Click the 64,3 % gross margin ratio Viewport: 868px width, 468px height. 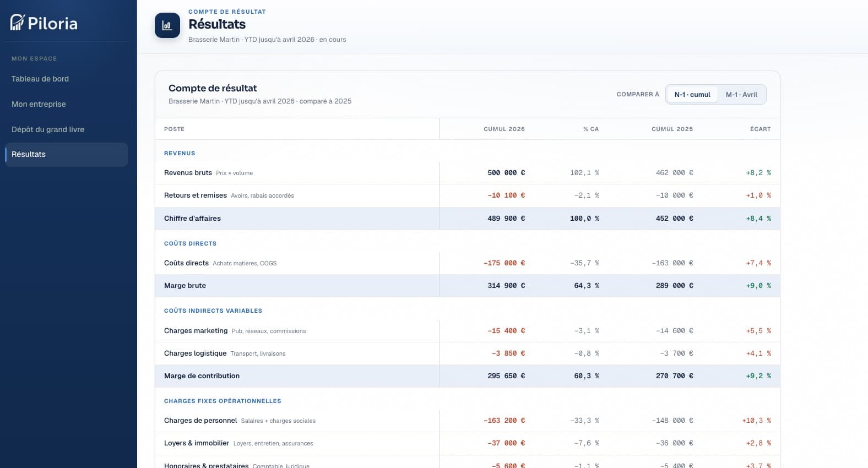pos(587,286)
